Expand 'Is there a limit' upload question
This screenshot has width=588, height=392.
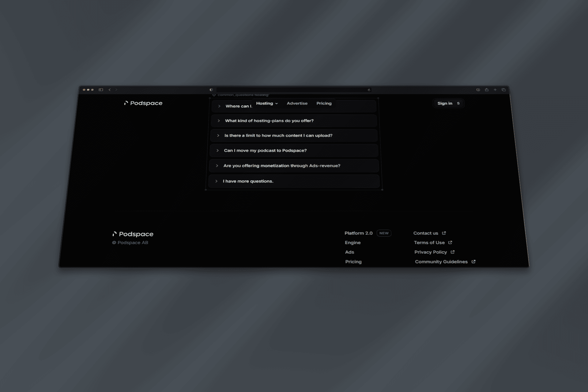coord(278,135)
